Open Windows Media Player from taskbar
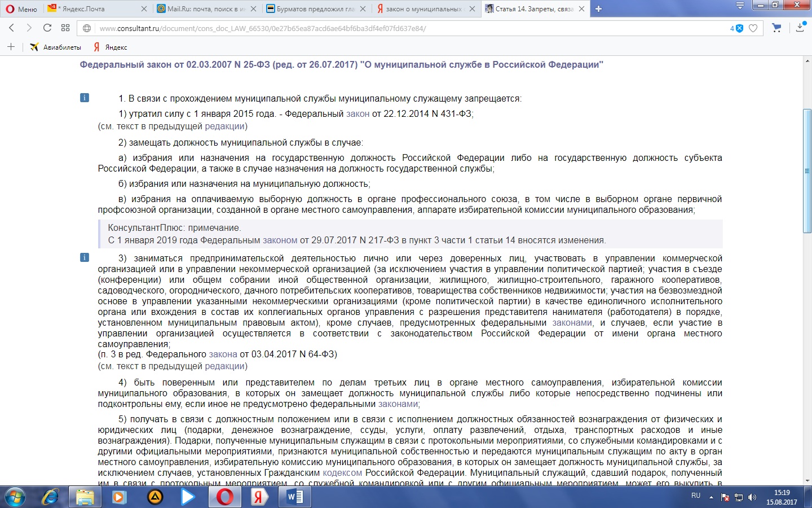 coord(120,497)
